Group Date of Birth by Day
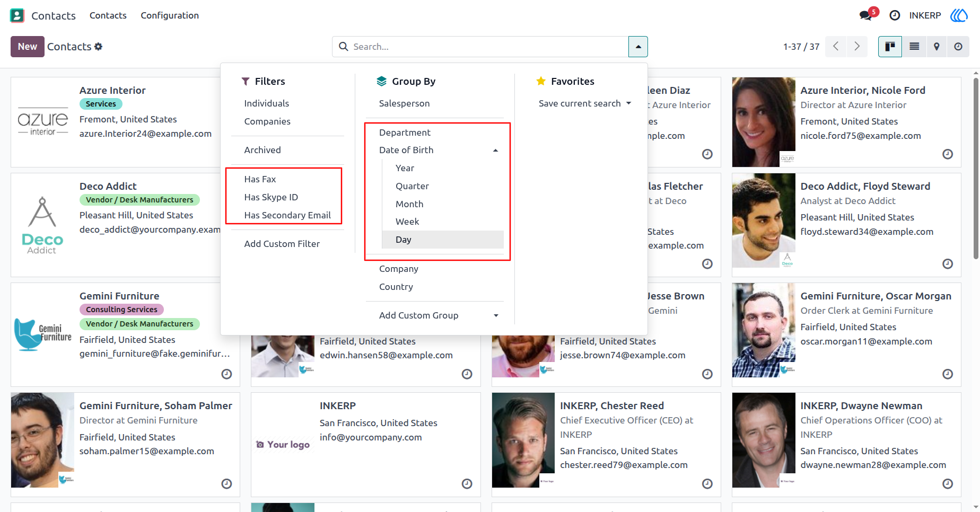 coord(443,240)
